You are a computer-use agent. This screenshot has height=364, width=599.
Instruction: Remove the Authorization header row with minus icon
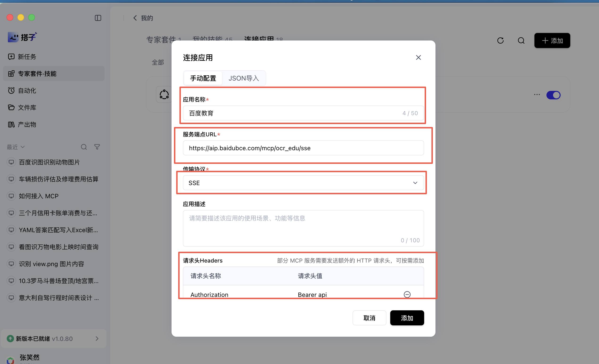[407, 294]
